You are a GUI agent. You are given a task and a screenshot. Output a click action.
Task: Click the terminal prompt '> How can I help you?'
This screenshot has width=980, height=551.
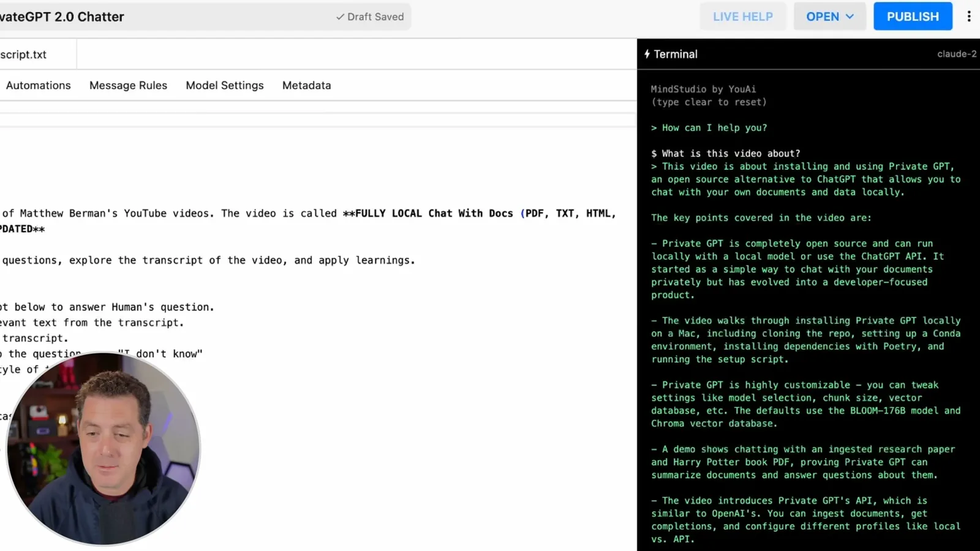[x=709, y=128]
